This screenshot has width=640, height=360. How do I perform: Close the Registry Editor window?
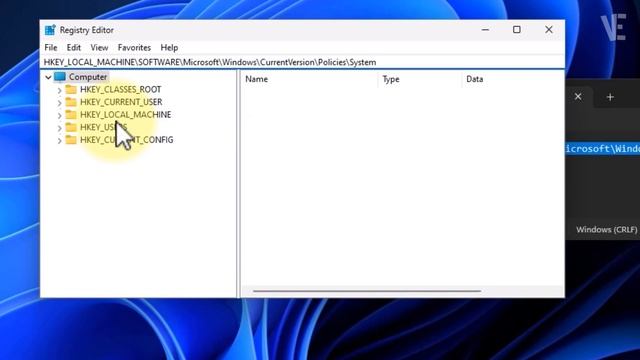549,30
